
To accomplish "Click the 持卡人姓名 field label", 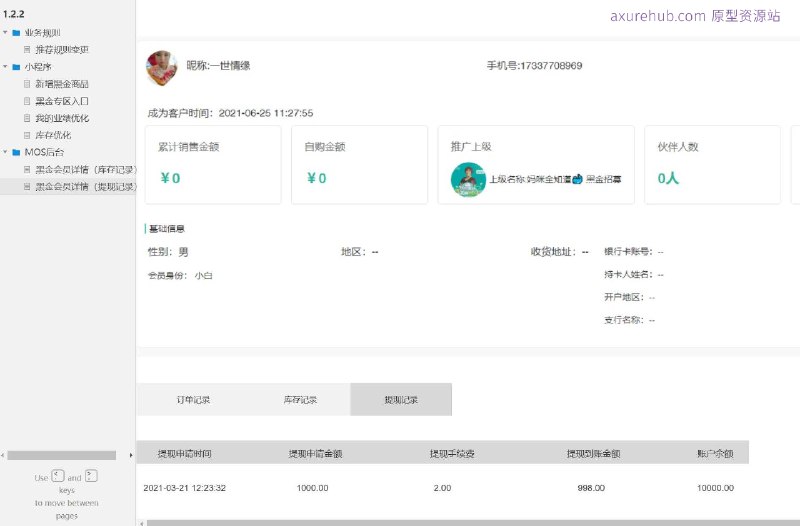I will pyautogui.click(x=628, y=274).
